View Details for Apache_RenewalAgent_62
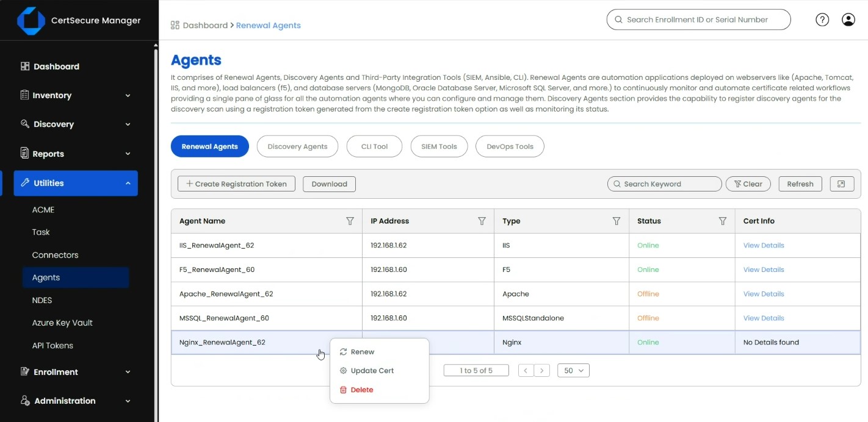Screen dimensions: 868x422 764,294
